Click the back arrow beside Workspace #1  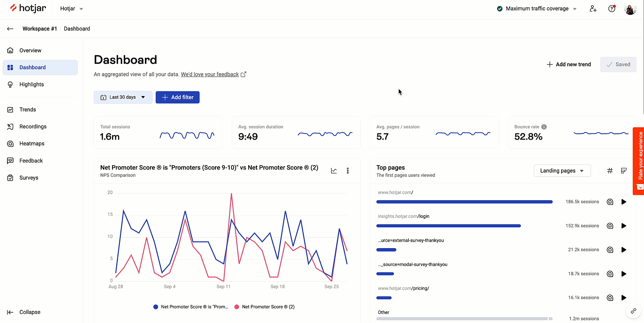10,29
